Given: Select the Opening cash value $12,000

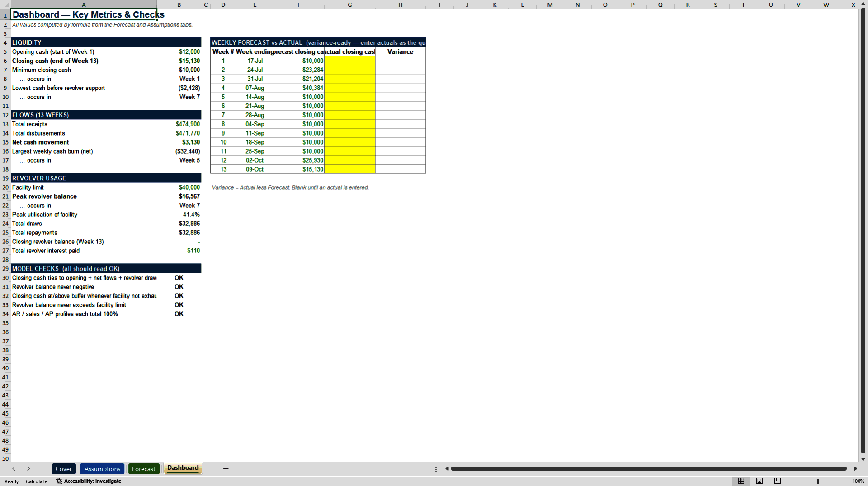Looking at the screenshot, I should pyautogui.click(x=179, y=52).
